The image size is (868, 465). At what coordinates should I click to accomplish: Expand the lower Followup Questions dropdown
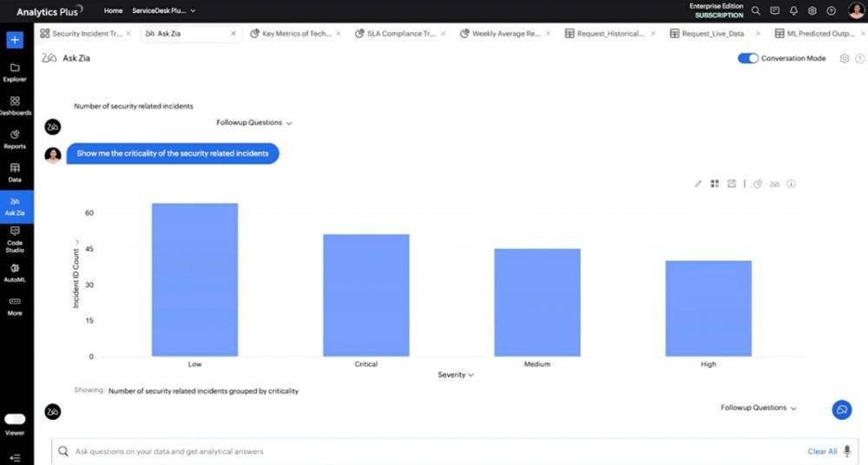point(758,408)
